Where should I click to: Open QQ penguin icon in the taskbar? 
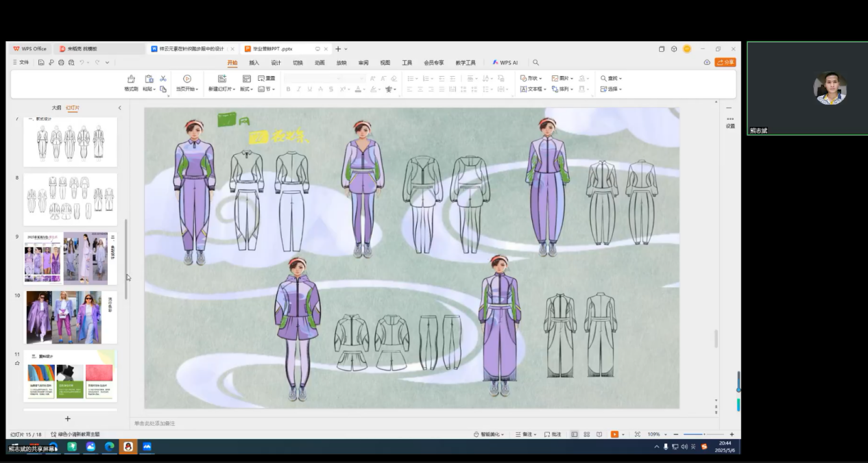(128, 447)
